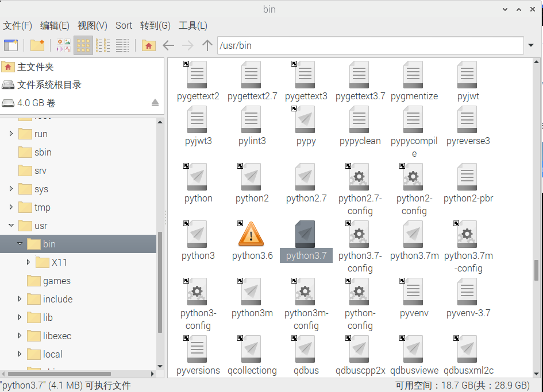Navigate back to previous folder
This screenshot has height=392, width=543.
[x=168, y=45]
